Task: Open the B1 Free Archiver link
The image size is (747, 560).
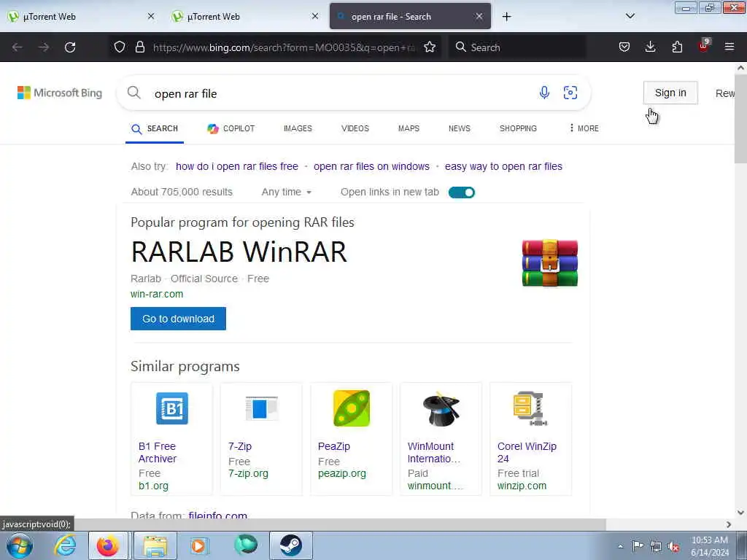Action: (x=158, y=452)
